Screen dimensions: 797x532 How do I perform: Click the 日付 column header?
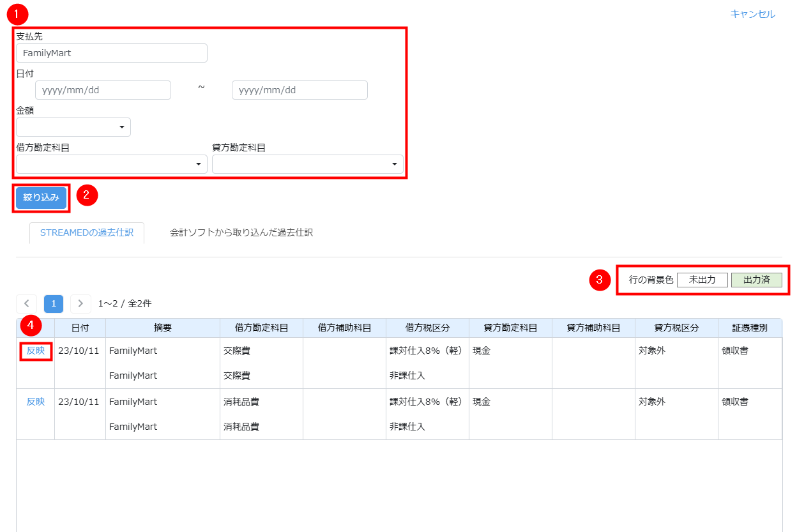pyautogui.click(x=80, y=328)
